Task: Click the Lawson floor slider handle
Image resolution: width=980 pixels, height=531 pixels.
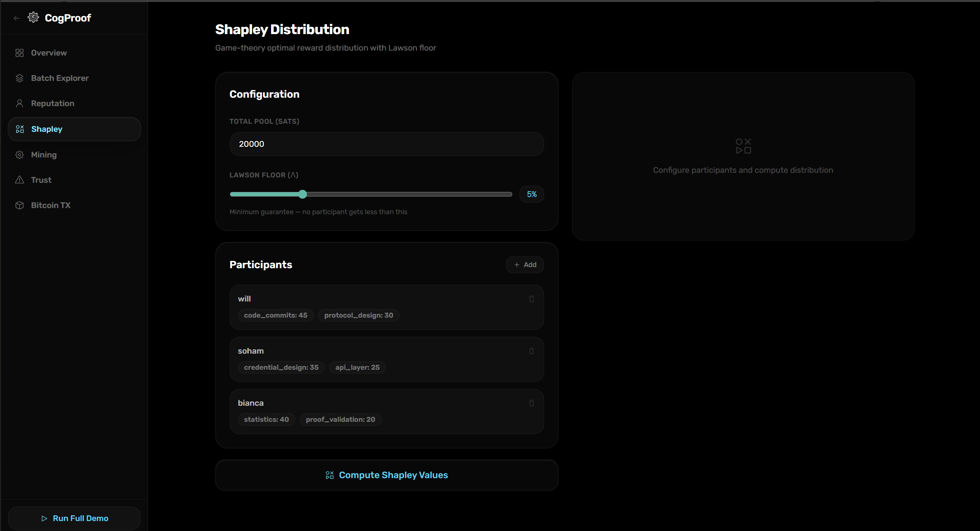Action: (303, 194)
